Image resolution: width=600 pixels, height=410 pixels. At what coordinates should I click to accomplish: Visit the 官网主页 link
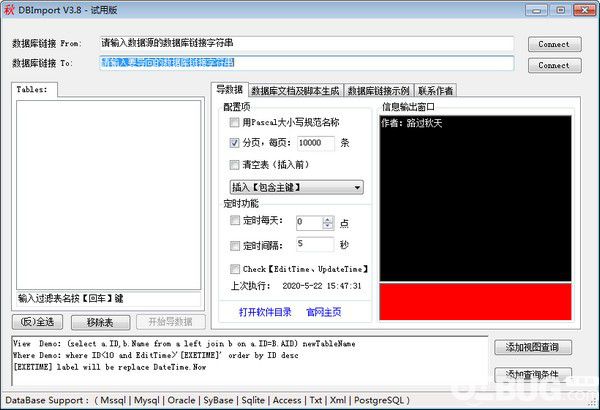324,312
